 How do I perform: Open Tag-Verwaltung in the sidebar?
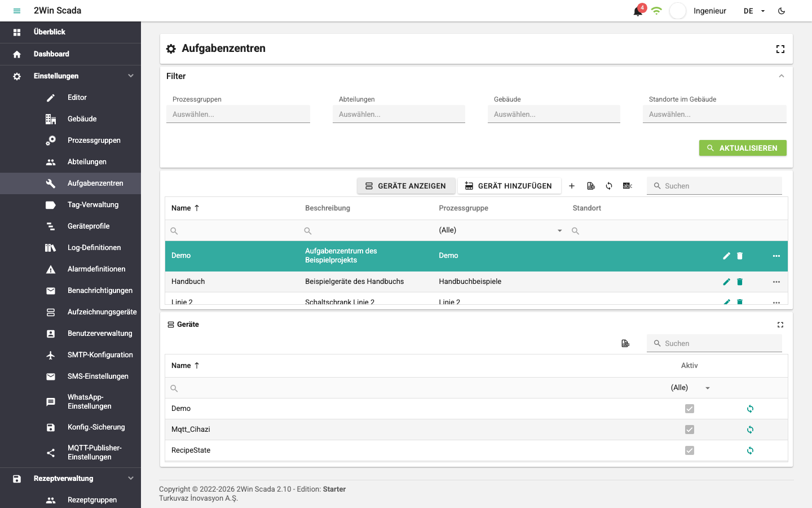[70, 205]
